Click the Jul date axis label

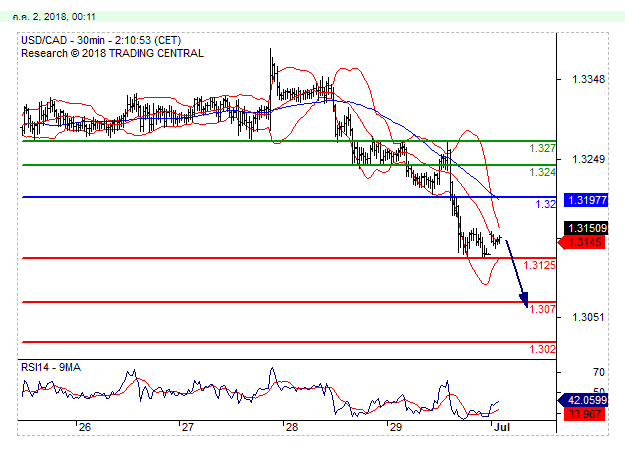pos(502,427)
